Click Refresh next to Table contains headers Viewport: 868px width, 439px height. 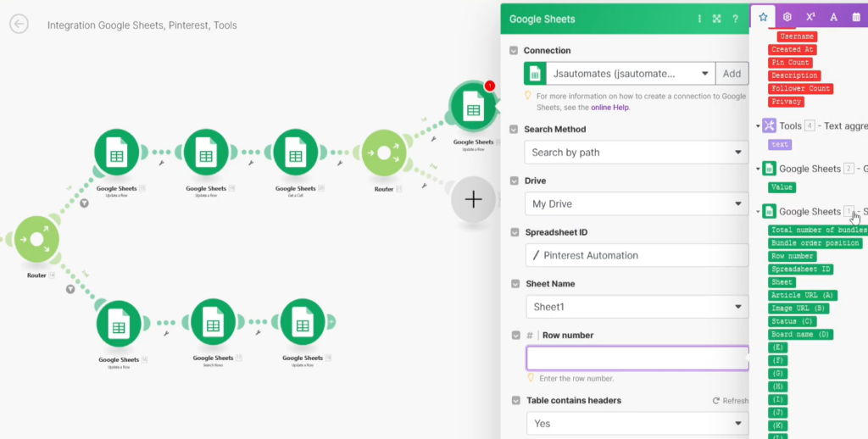731,401
